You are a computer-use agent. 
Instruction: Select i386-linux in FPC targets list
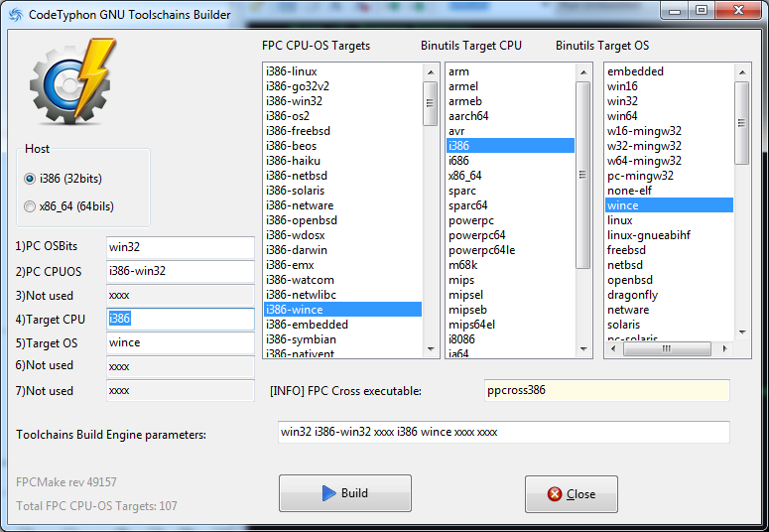342,71
